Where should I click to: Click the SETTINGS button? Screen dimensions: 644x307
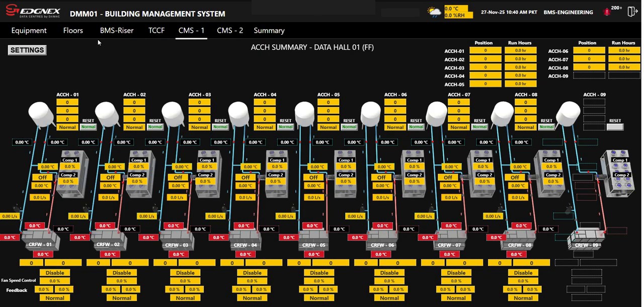(x=27, y=50)
